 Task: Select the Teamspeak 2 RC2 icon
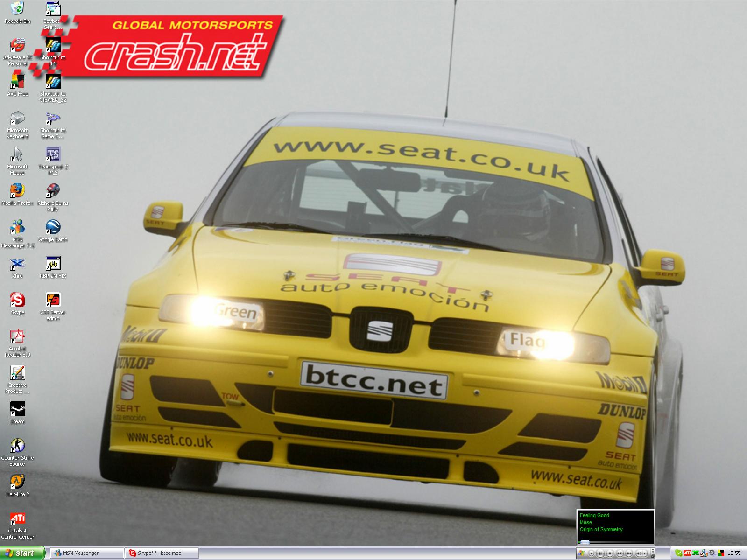point(53,161)
